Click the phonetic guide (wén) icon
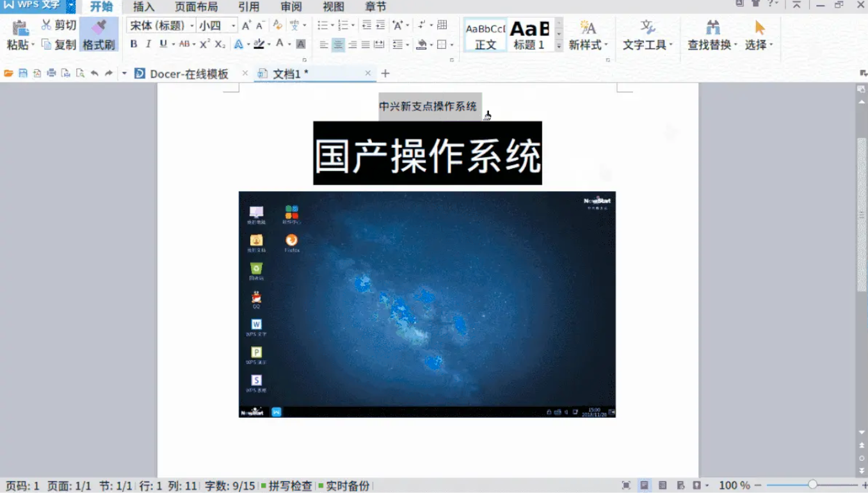 294,26
